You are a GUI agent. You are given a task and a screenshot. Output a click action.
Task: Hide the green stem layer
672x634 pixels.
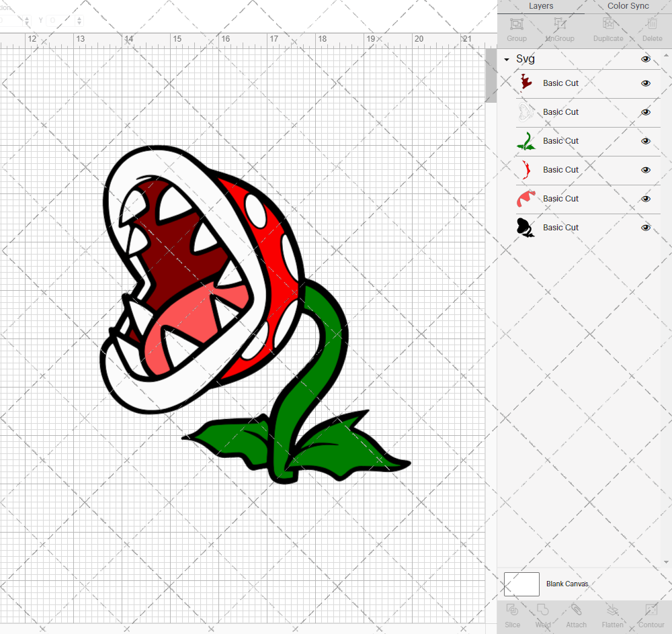point(645,141)
